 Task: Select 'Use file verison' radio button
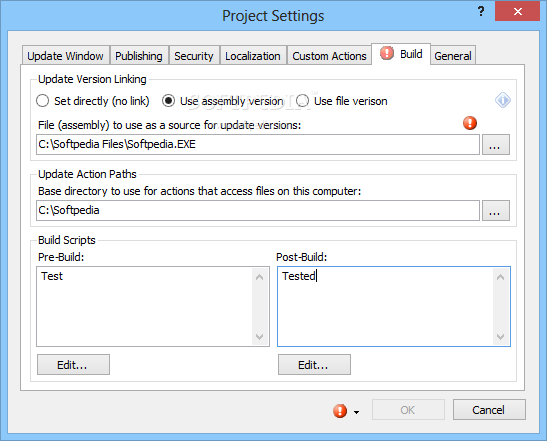[x=302, y=101]
